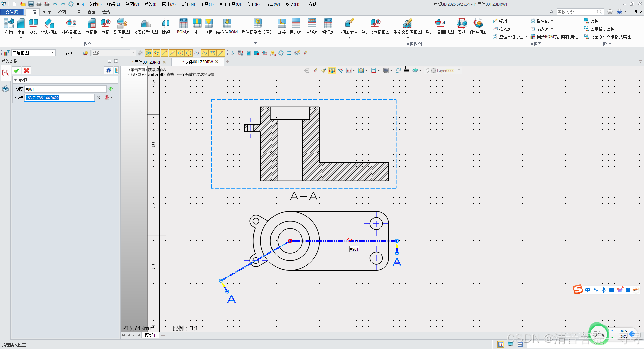Toggle the scattered points snap filter
This screenshot has width=644, height=349.
(156, 53)
